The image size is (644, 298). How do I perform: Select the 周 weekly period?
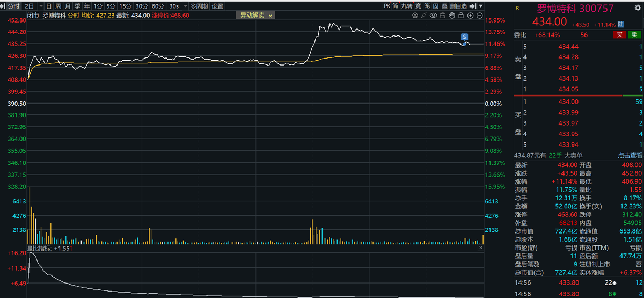pos(58,6)
